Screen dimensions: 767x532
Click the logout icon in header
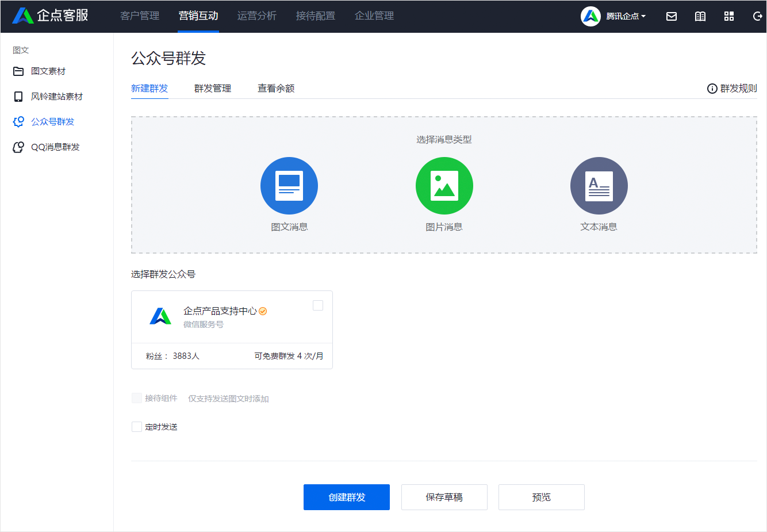[x=757, y=16]
